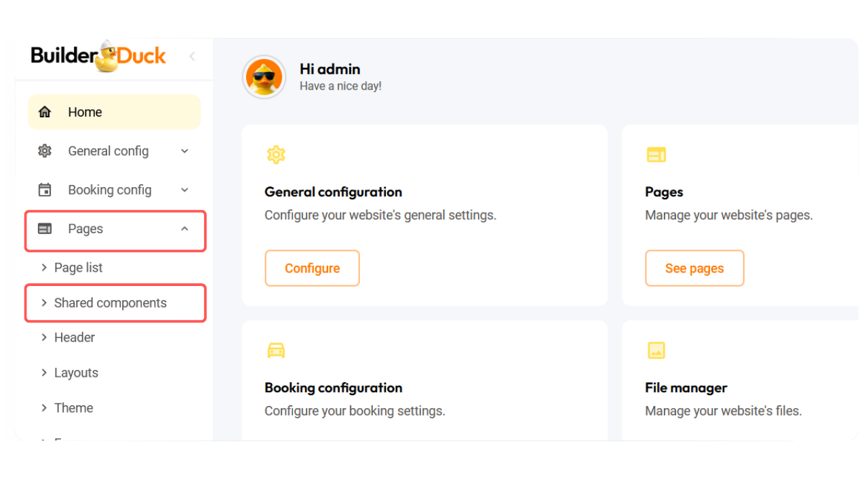This screenshot has height=488, width=868.
Task: Click the yellow gear icon on General configuration card
Action: pos(276,155)
